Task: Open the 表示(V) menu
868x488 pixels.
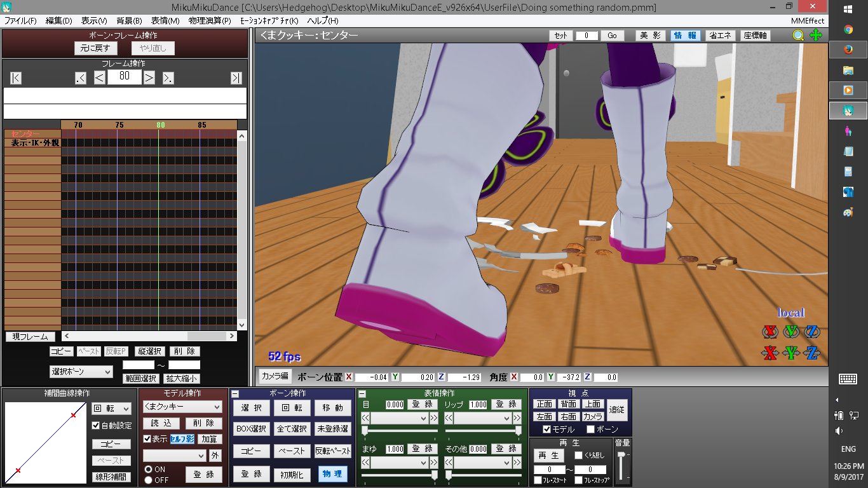Action: (x=94, y=21)
